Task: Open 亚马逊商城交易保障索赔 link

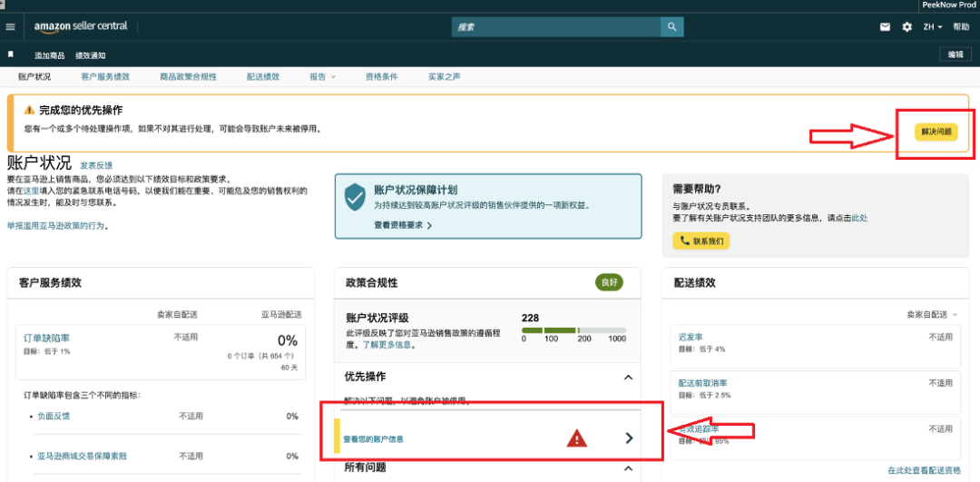Action: pos(83,456)
